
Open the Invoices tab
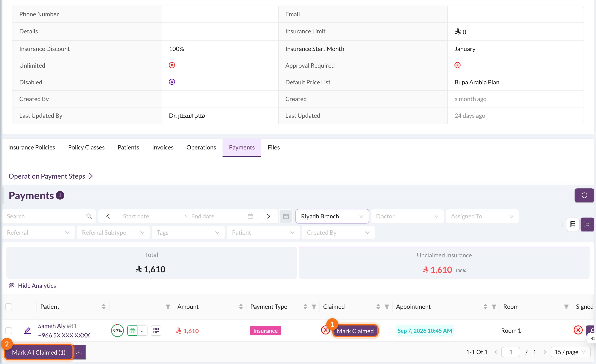163,147
